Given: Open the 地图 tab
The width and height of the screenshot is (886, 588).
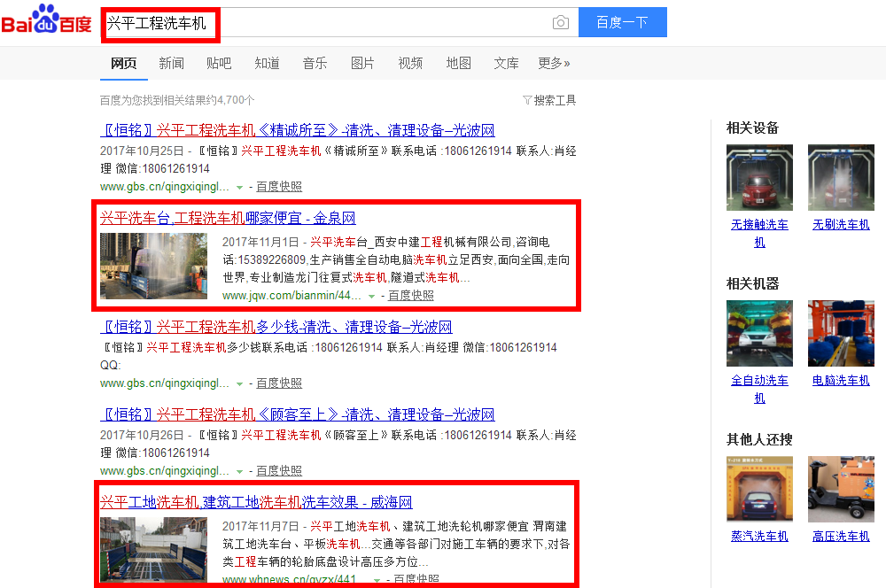Looking at the screenshot, I should pyautogui.click(x=458, y=63).
